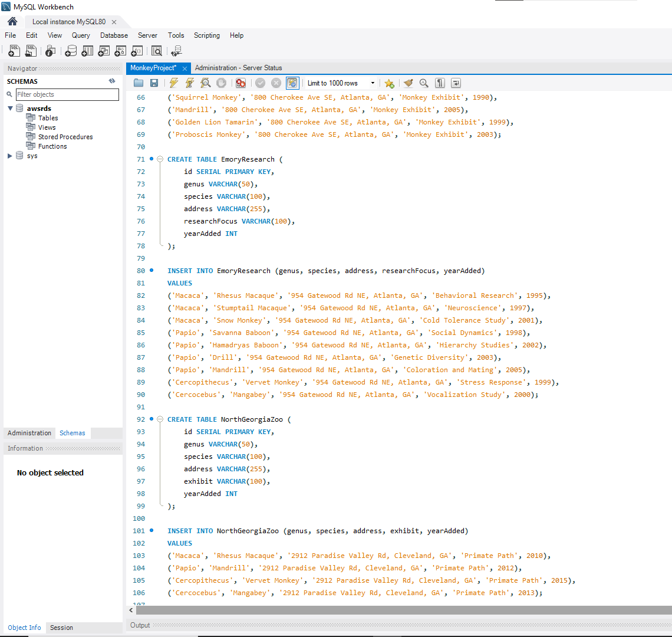The height and width of the screenshot is (637, 672).
Task: Click line 101 statement marker dot
Action: click(151, 530)
